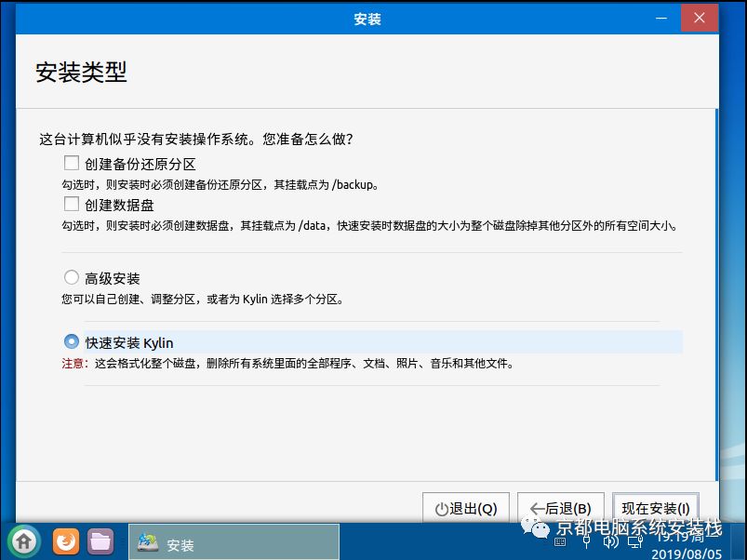Click the advanced install description mentioning Kylin partitions

[x=203, y=299]
